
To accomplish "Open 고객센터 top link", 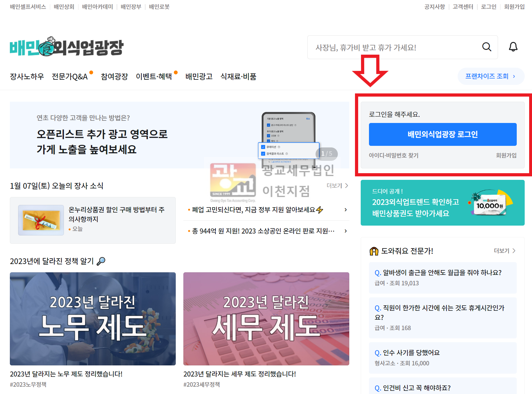I will click(463, 7).
